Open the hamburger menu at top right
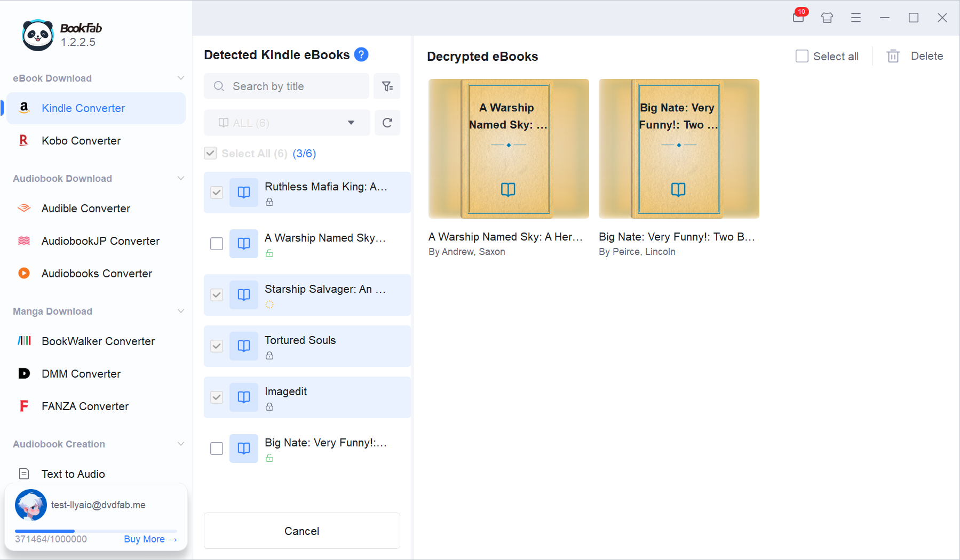 tap(855, 18)
